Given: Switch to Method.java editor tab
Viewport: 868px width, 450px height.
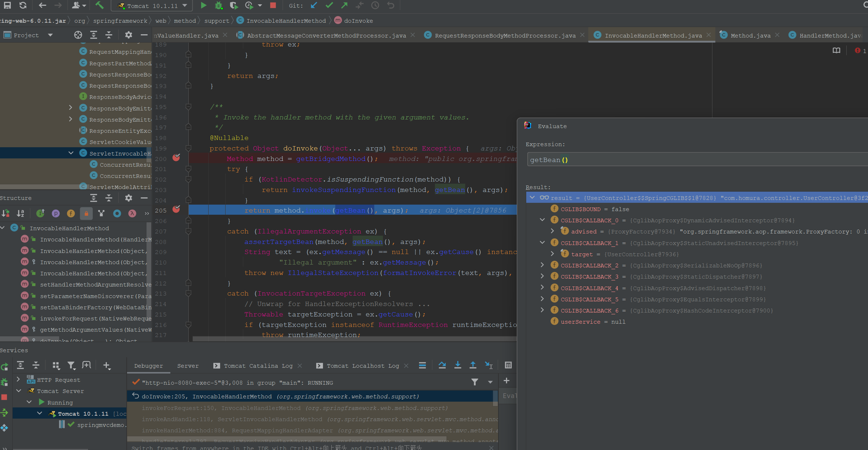Looking at the screenshot, I should click(750, 35).
